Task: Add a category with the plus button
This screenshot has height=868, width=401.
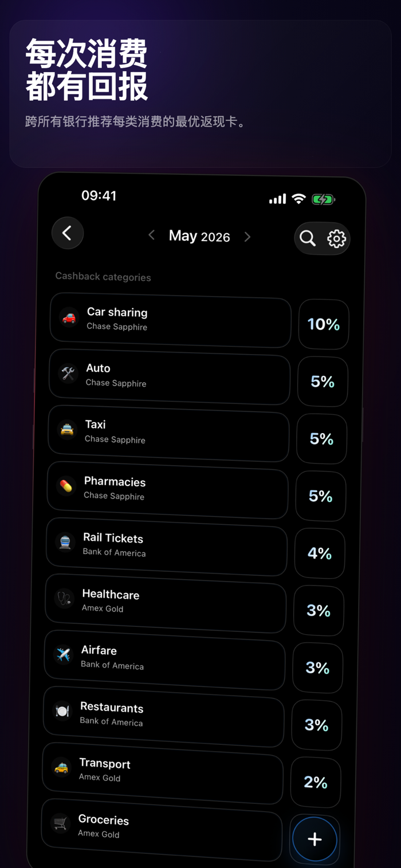Action: (x=314, y=839)
